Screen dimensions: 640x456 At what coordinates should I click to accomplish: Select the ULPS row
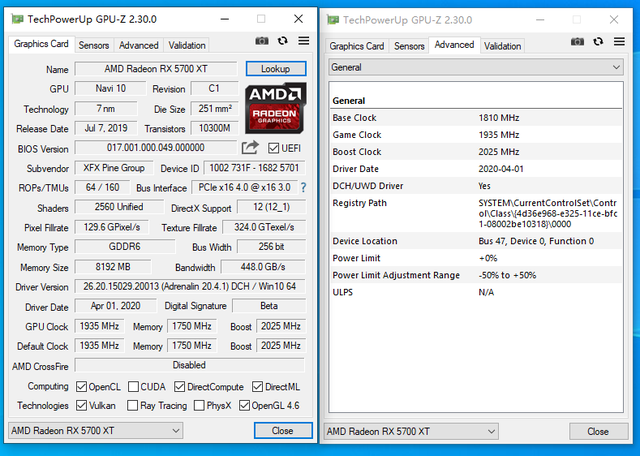tap(476, 293)
